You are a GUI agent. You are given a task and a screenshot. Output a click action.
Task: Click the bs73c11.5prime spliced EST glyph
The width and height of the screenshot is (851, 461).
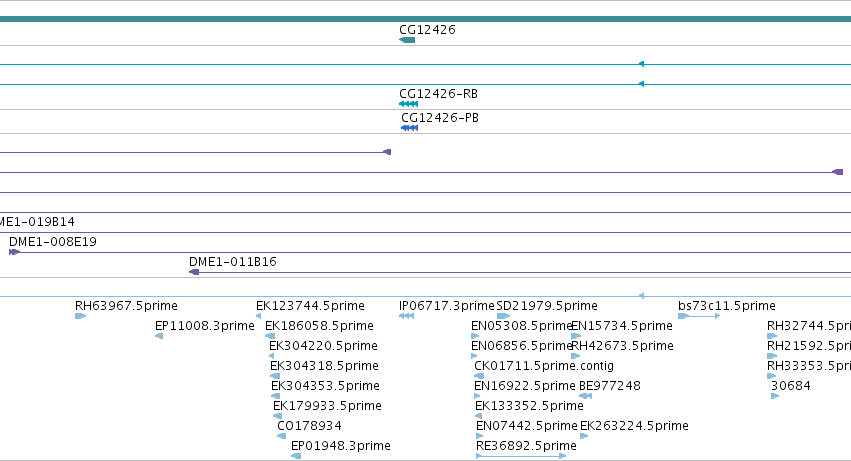(x=699, y=316)
